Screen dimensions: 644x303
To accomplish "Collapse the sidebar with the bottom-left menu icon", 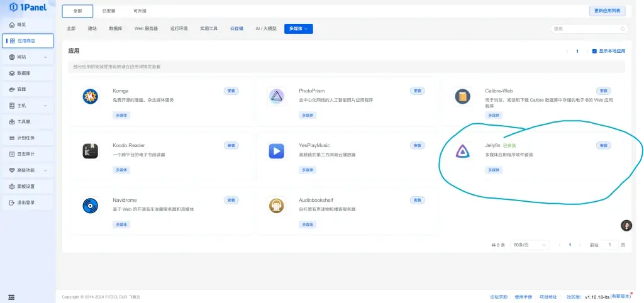I will click(11, 297).
